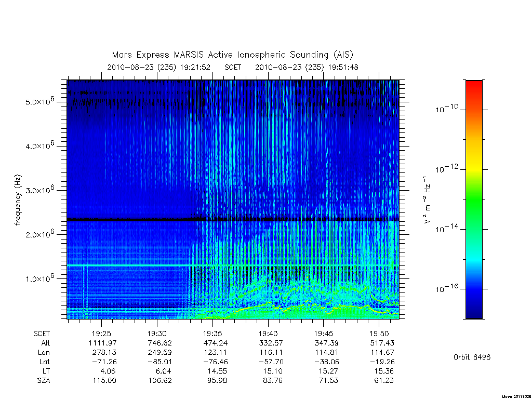The width and height of the screenshot is (532, 399).
Task: Click the 'SZA' row label
Action: click(44, 381)
